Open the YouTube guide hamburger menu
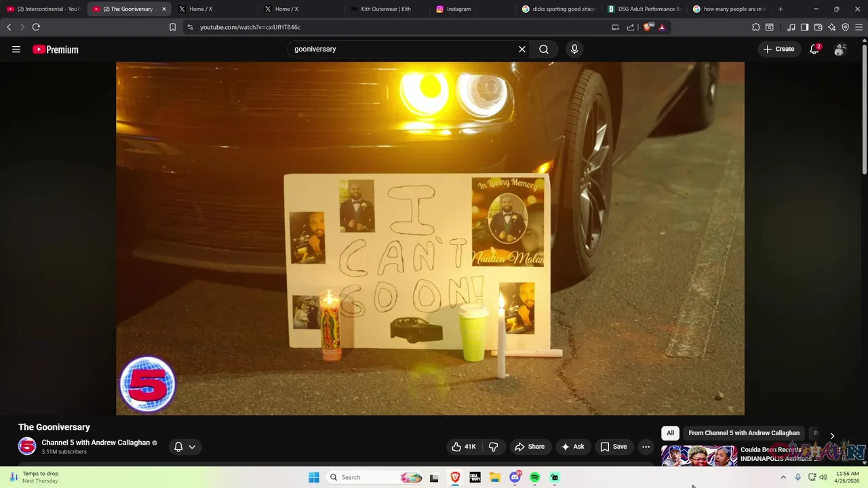The image size is (868, 488). (16, 49)
